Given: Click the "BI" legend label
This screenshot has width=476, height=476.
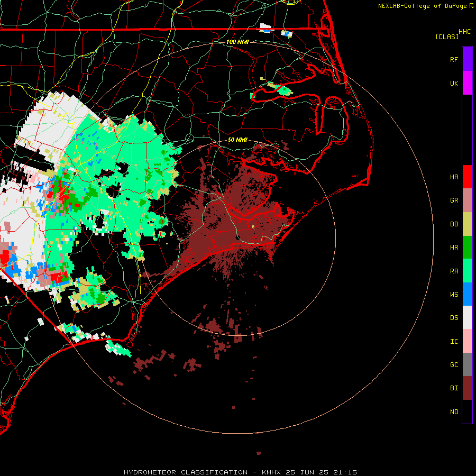Looking at the screenshot, I should [454, 388].
